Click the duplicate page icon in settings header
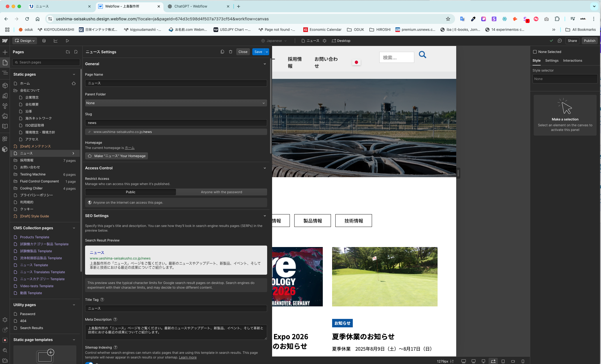 pyautogui.click(x=222, y=52)
